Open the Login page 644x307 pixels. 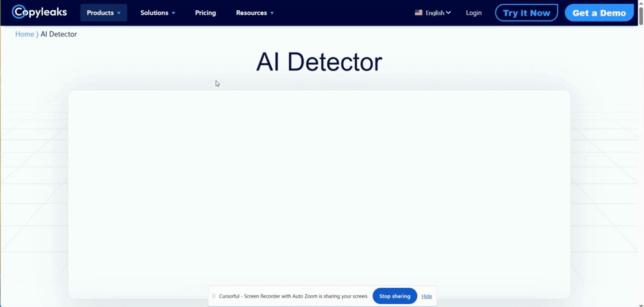(473, 13)
